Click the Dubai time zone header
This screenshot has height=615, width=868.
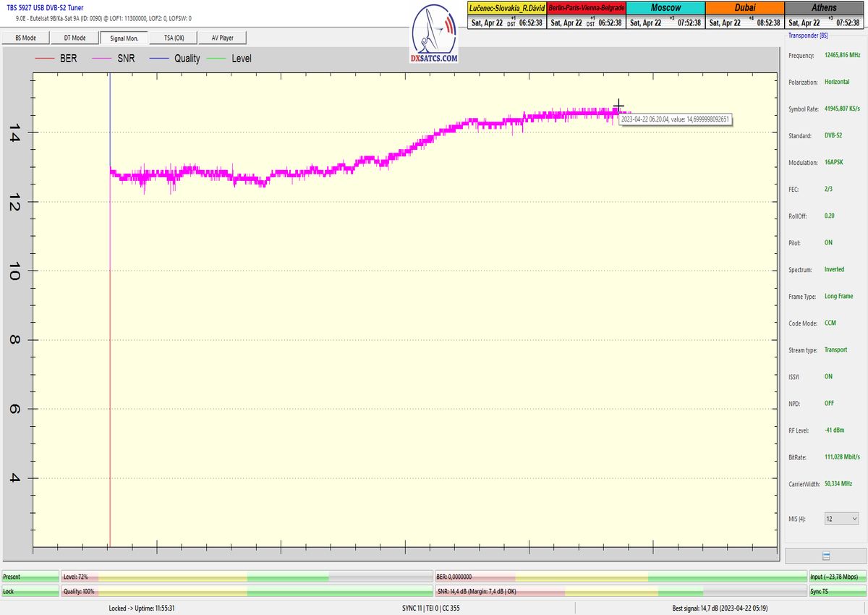click(744, 7)
